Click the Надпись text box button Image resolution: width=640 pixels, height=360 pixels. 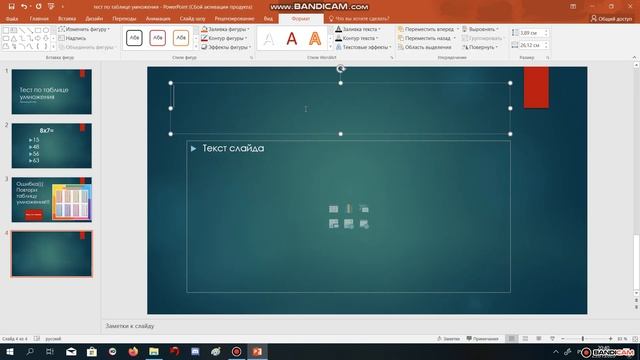tap(72, 38)
